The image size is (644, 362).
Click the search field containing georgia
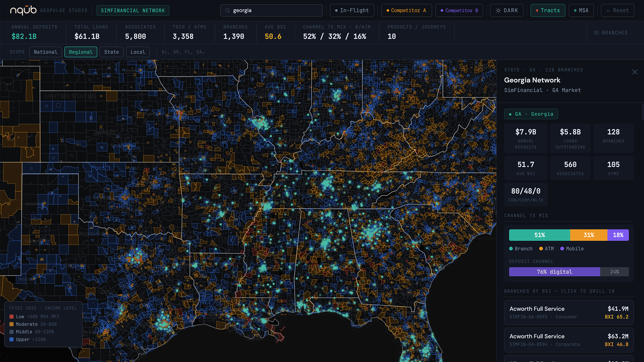click(271, 10)
